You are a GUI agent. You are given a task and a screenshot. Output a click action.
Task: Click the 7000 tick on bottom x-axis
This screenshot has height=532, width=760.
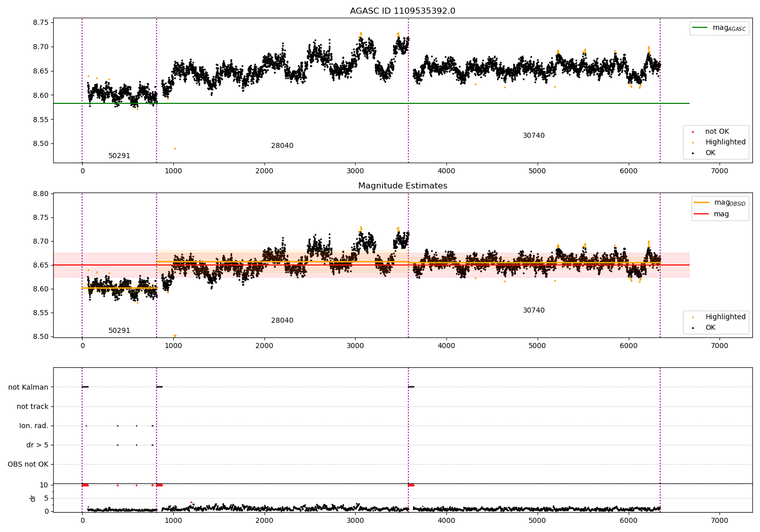[x=719, y=520]
